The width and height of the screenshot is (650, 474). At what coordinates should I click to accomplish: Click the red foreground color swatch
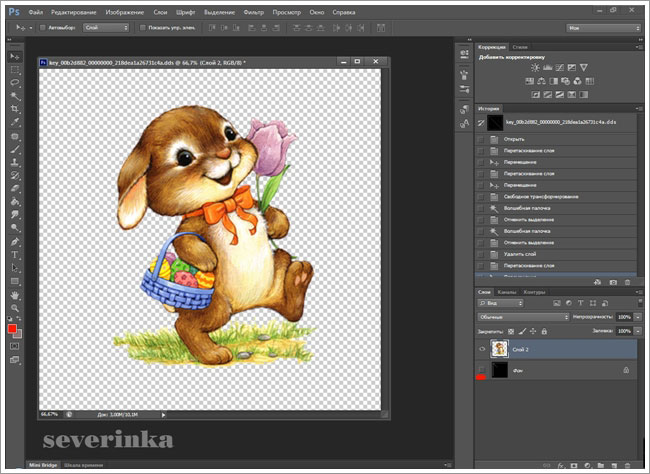(x=12, y=329)
